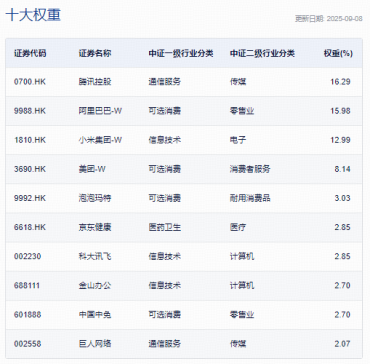Select security code 002230
The height and width of the screenshot is (364, 371).
click(x=27, y=257)
